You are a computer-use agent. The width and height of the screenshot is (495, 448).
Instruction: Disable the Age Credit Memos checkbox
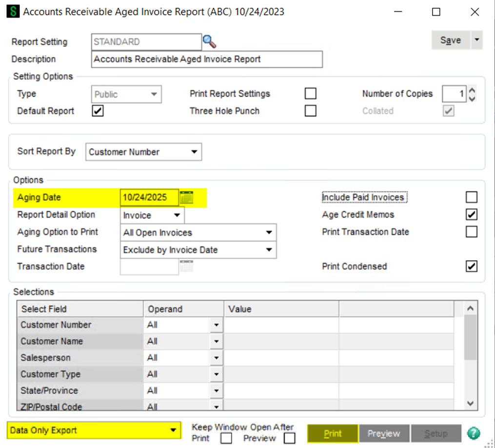471,214
